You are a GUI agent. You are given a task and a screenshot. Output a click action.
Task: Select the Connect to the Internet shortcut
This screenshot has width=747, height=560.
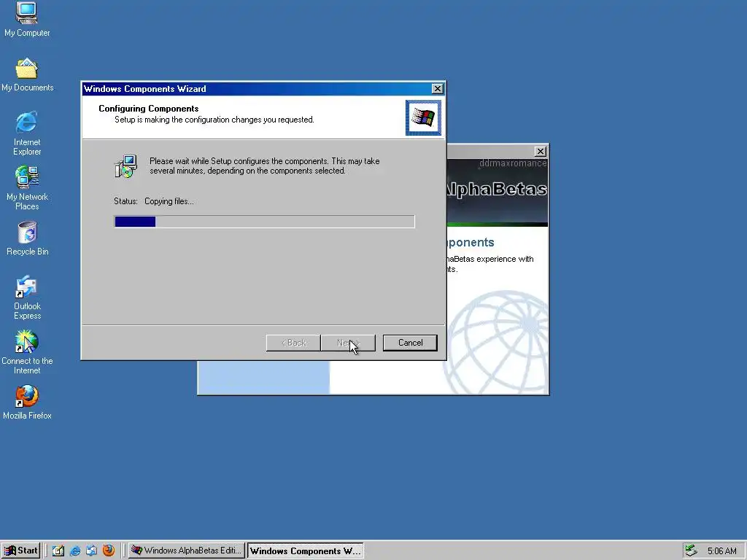pyautogui.click(x=27, y=352)
